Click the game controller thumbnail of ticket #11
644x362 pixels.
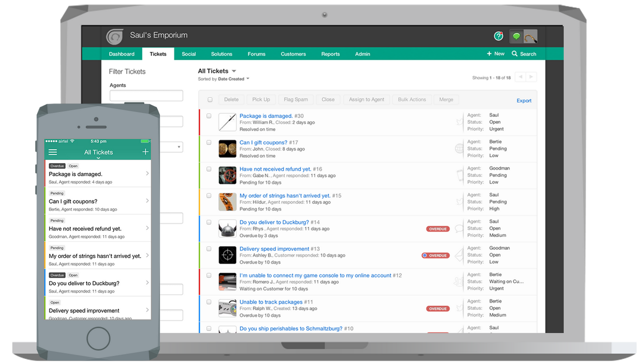(228, 309)
